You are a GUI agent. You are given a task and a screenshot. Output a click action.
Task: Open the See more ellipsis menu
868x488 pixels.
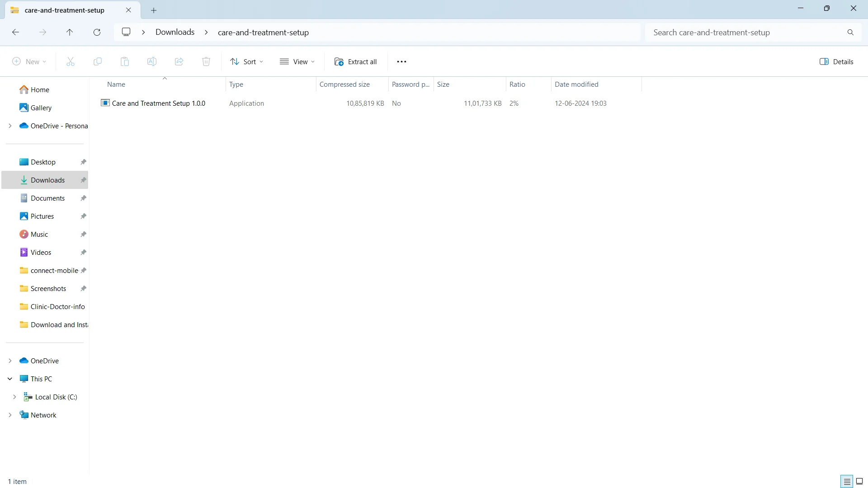(x=401, y=62)
